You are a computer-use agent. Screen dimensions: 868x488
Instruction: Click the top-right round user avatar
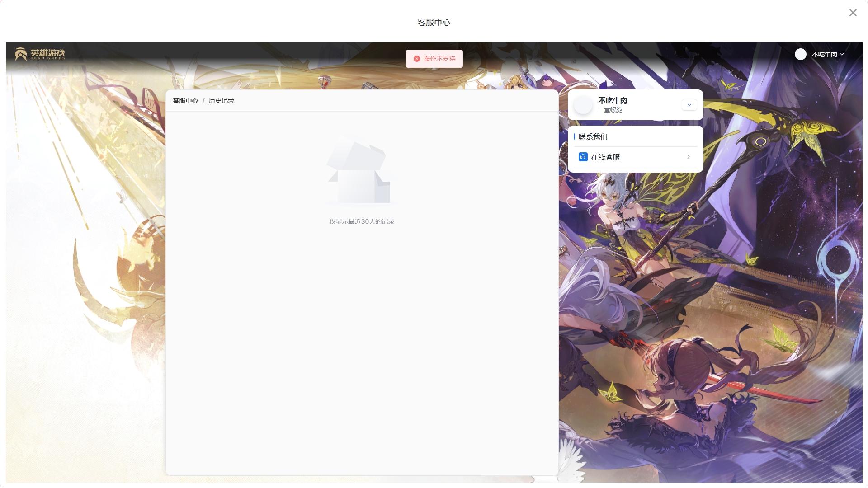coord(800,54)
